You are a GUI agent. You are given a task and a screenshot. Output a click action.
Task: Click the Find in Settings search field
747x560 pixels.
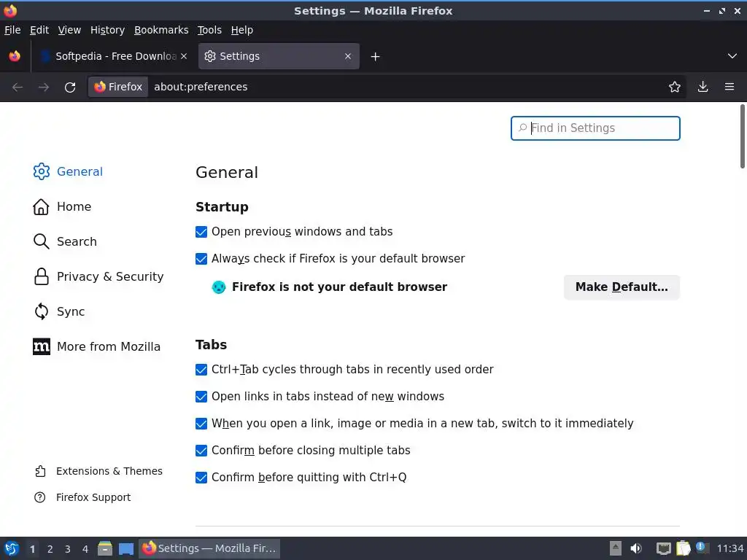pyautogui.click(x=595, y=128)
